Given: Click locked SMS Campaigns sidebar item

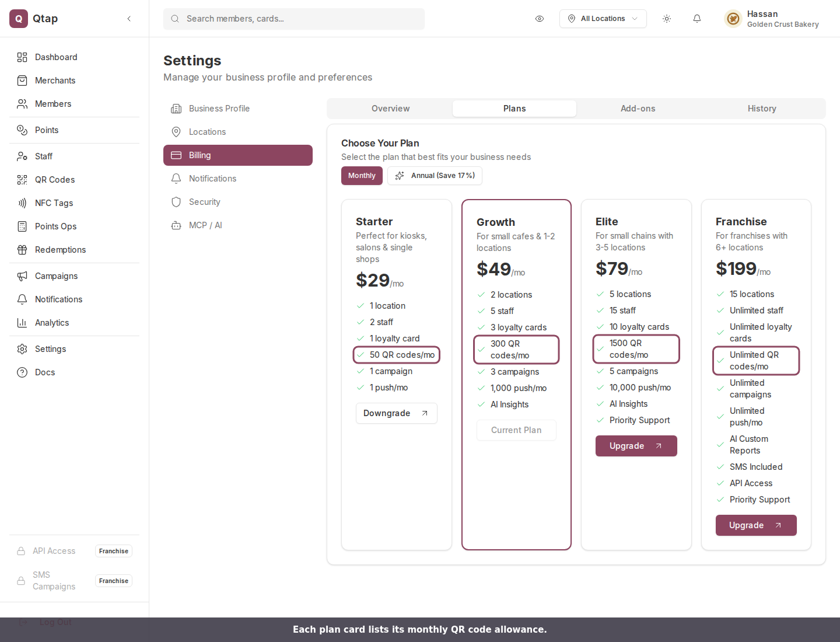Looking at the screenshot, I should point(74,581).
